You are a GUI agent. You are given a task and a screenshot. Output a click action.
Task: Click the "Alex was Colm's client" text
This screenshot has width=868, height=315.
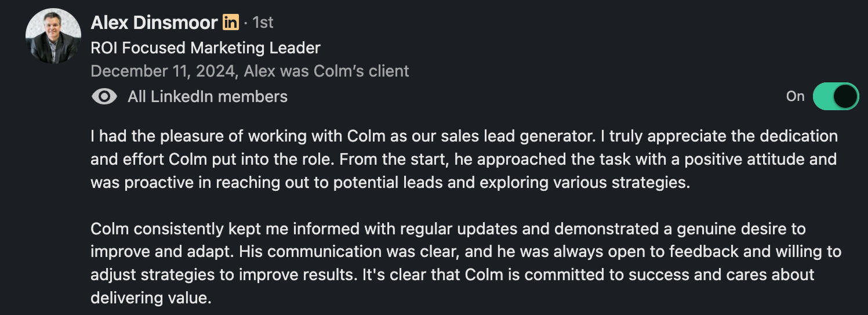326,71
